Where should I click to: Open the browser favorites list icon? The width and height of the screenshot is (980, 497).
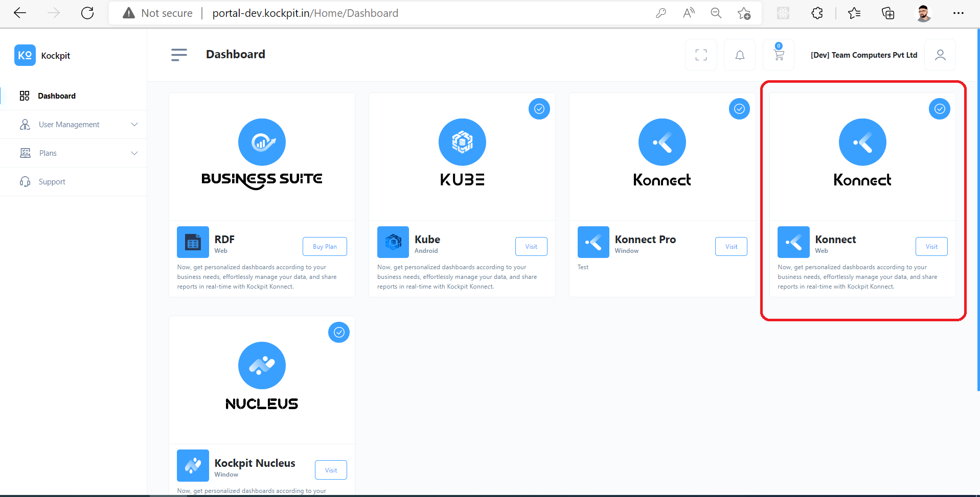click(854, 13)
